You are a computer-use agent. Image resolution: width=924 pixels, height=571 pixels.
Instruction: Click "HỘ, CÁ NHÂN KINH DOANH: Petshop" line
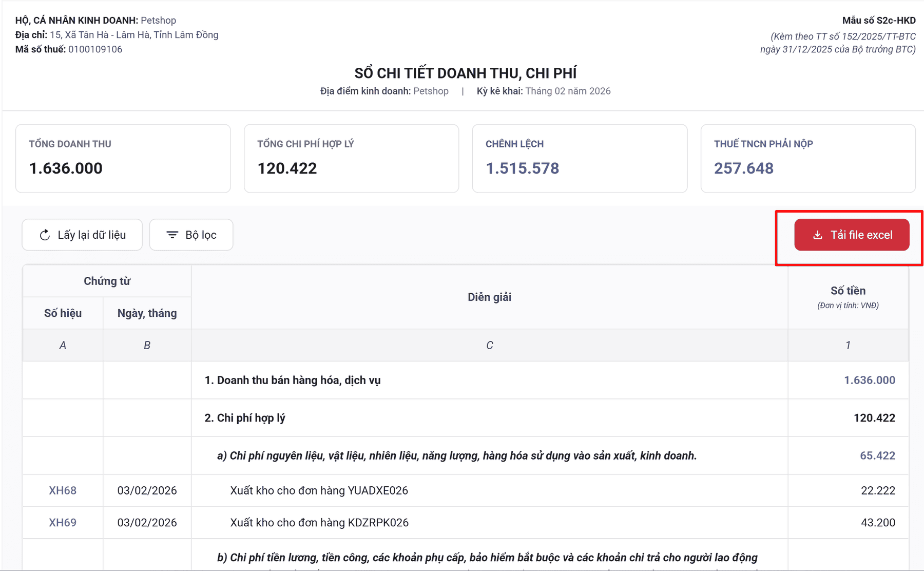(x=95, y=20)
